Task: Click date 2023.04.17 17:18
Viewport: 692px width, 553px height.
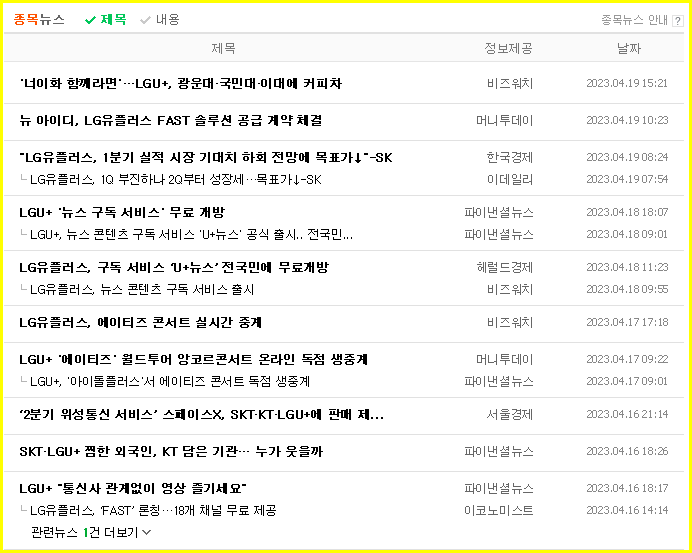Action: coord(627,323)
